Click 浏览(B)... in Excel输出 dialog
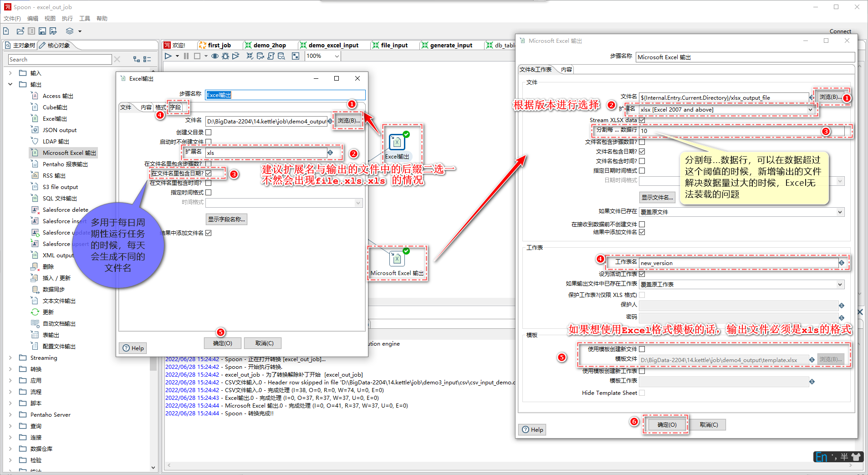The image size is (868, 475). click(x=349, y=121)
